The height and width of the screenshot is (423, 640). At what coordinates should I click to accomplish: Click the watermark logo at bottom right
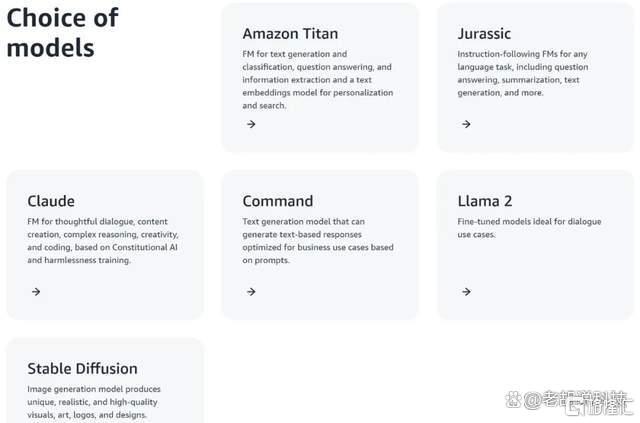click(x=568, y=402)
